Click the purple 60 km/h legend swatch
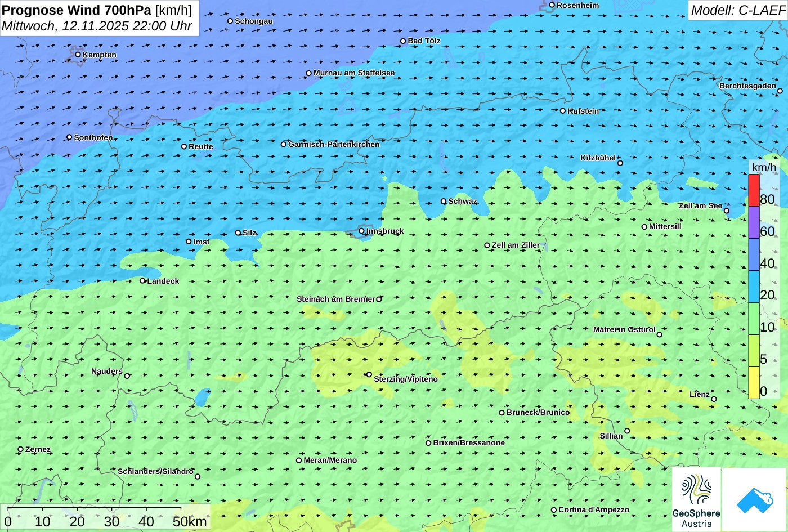This screenshot has width=788, height=532. (754, 223)
